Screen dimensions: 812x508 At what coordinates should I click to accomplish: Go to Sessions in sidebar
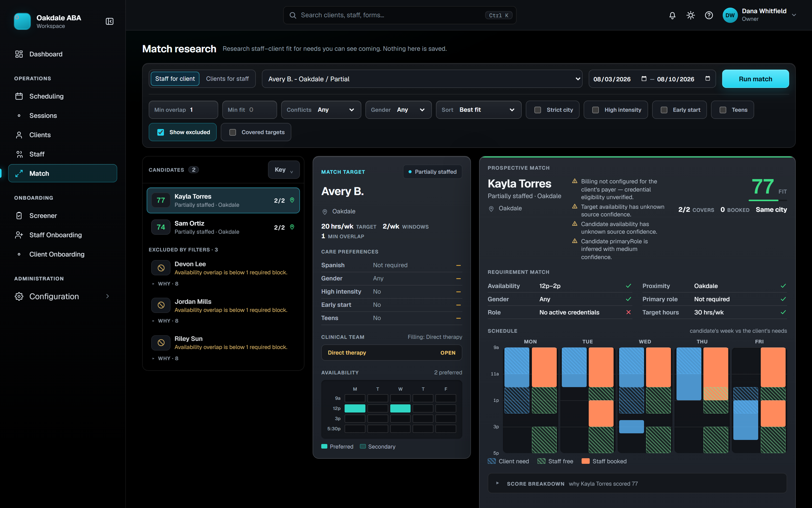(63, 116)
